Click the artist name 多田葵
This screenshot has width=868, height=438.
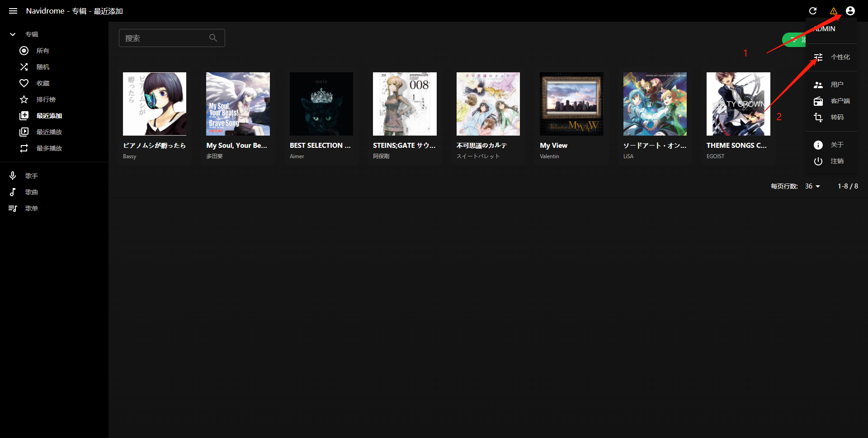215,156
